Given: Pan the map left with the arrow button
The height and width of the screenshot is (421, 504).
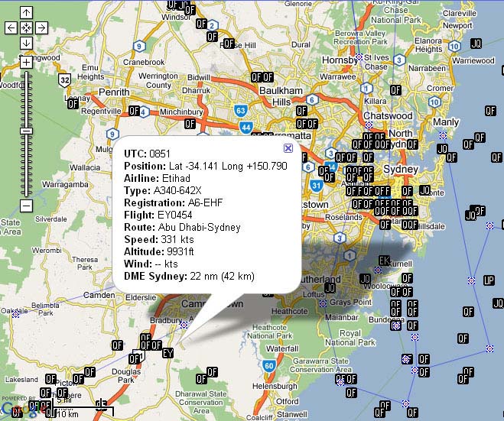Looking at the screenshot, I should pyautogui.click(x=11, y=28).
